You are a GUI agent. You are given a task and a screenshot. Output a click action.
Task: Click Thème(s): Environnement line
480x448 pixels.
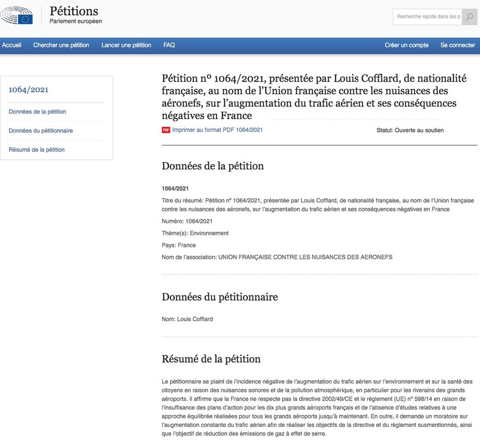[195, 233]
